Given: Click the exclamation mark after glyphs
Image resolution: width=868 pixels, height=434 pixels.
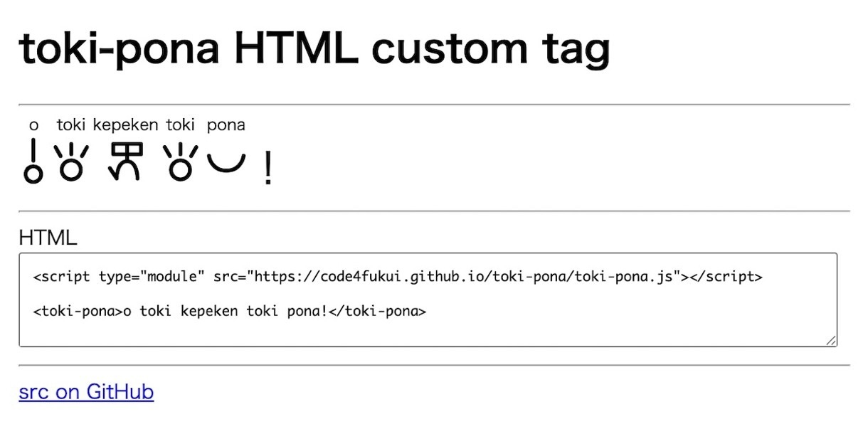Looking at the screenshot, I should pyautogui.click(x=268, y=169).
